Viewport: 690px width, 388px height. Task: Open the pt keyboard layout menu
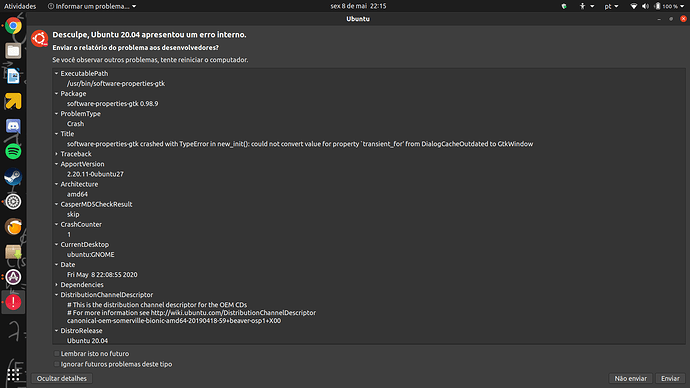tap(611, 6)
